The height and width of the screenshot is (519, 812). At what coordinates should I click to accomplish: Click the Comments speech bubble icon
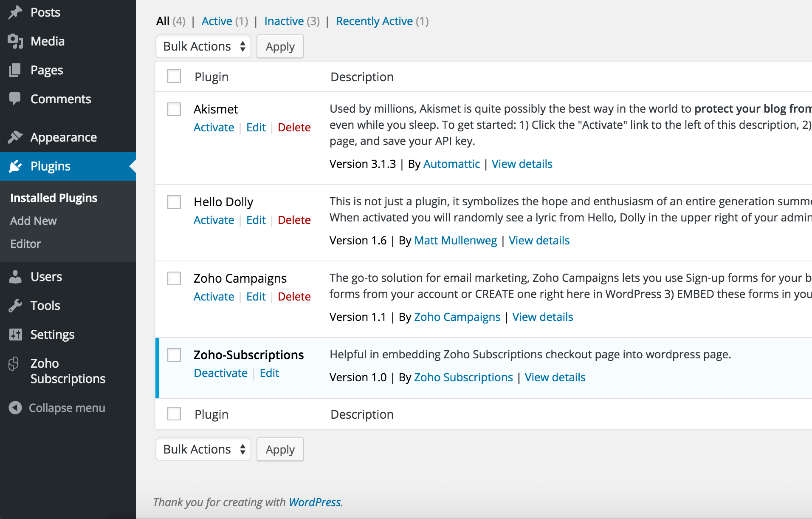pyautogui.click(x=15, y=99)
